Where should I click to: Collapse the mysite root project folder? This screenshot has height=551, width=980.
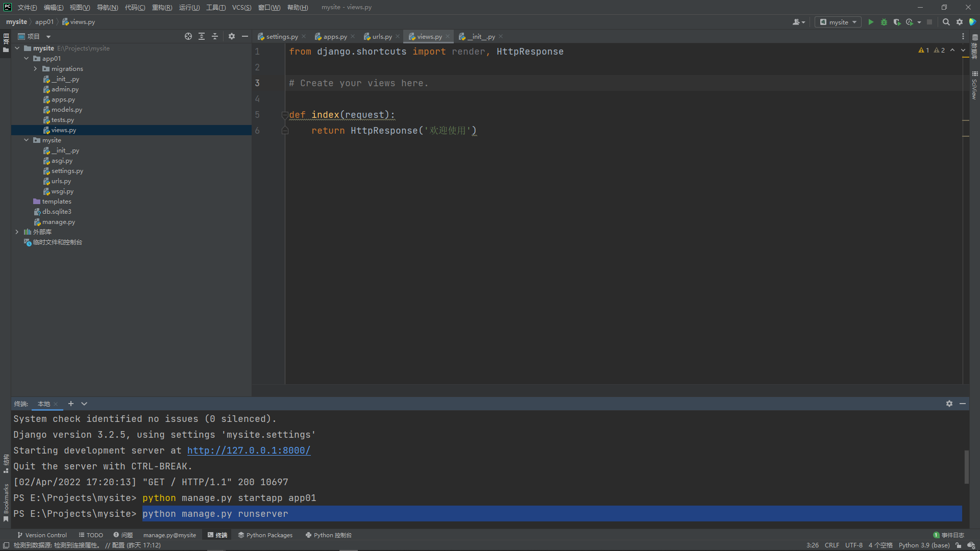[17, 48]
